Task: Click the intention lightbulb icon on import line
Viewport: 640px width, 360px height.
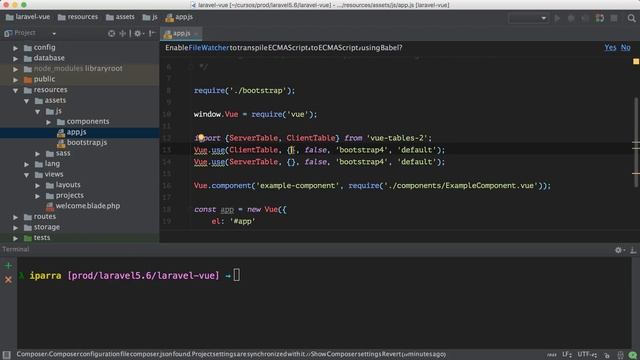Action: [x=200, y=138]
